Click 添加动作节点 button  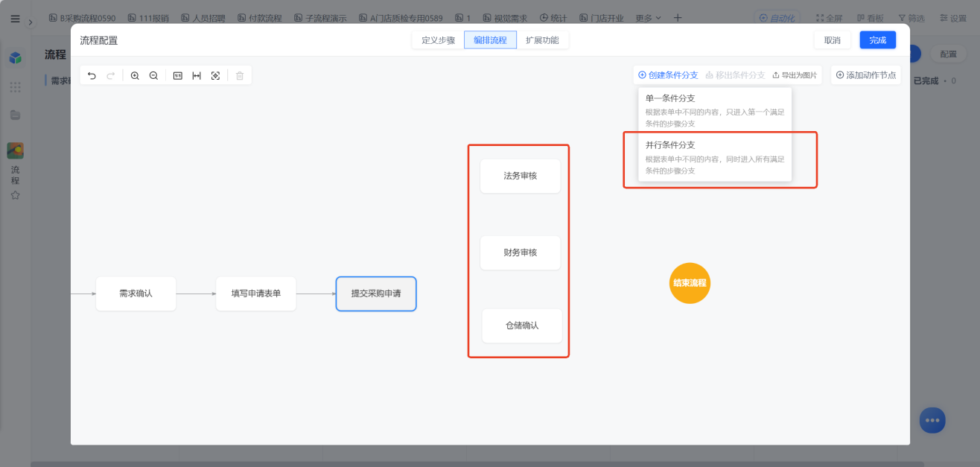(x=865, y=75)
